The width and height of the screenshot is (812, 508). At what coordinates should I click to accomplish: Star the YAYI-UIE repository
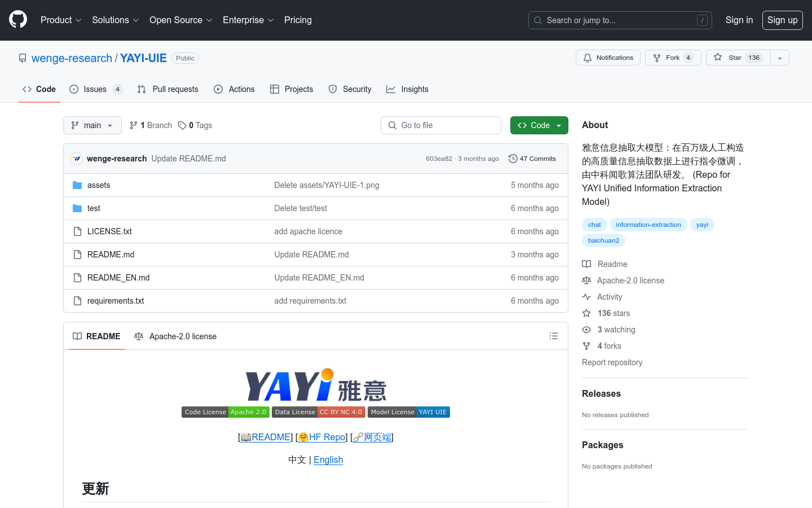pos(738,58)
